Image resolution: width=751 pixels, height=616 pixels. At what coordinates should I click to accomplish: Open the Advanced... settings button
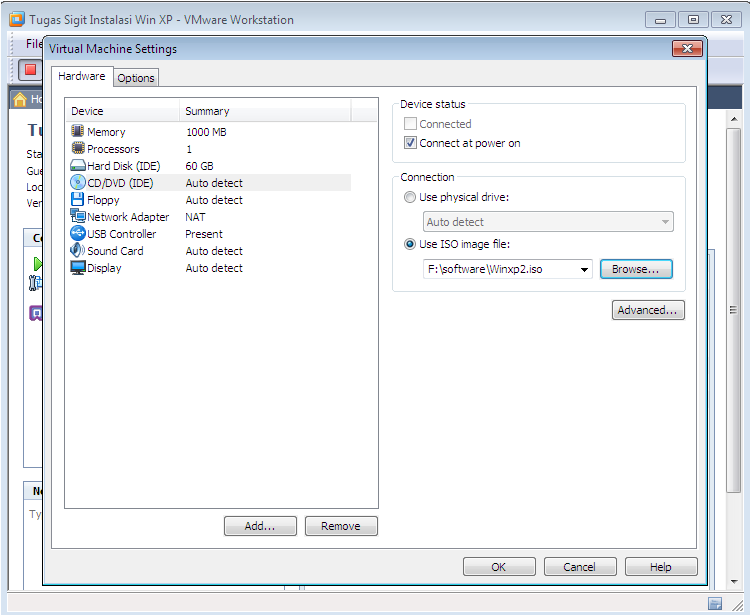[x=648, y=310]
